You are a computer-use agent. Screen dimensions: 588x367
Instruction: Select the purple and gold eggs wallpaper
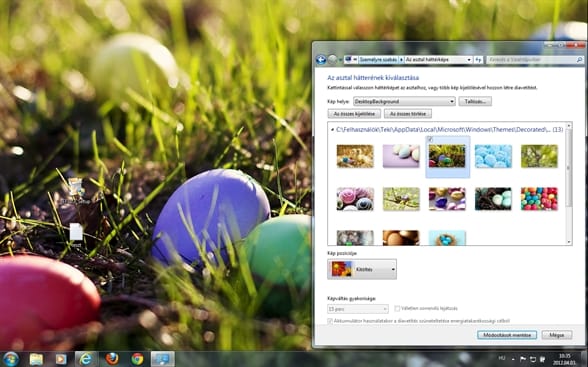[x=447, y=199]
